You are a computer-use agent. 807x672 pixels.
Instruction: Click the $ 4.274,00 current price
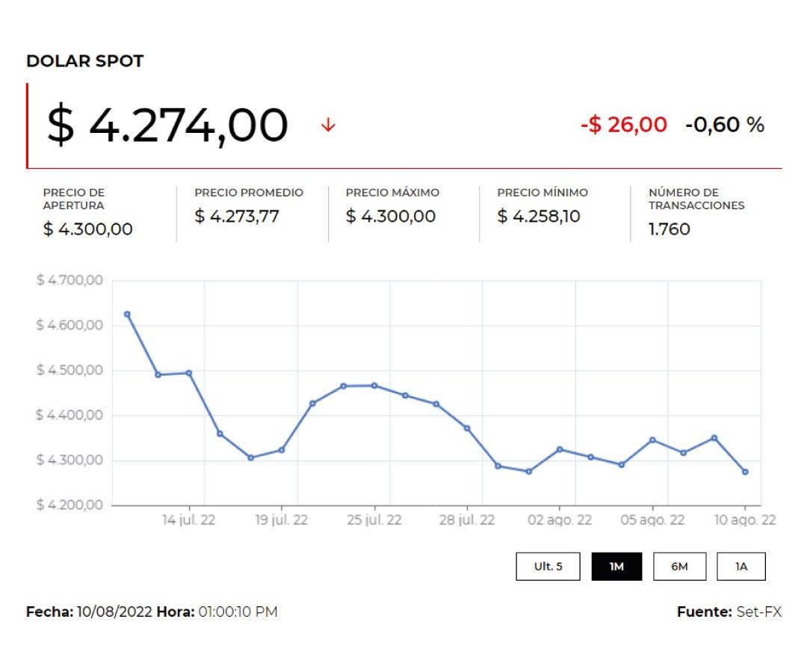167,125
